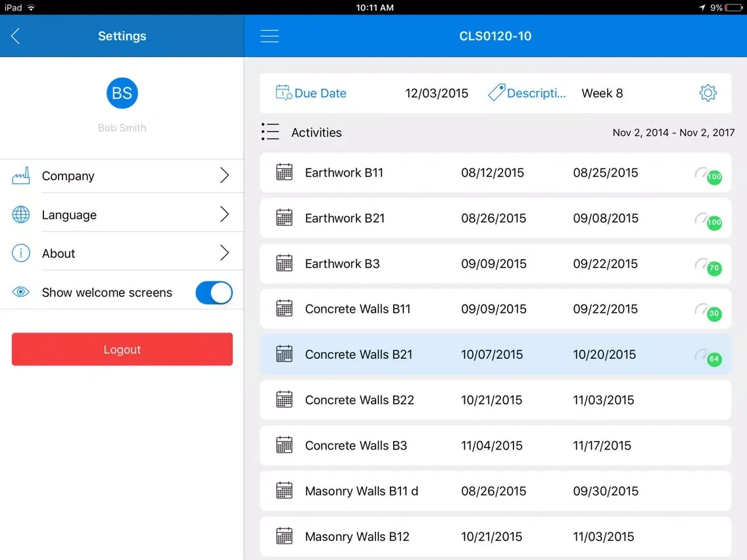Tap calendar icon of Masonry Walls B11 d
This screenshot has height=560, width=747.
(x=285, y=490)
